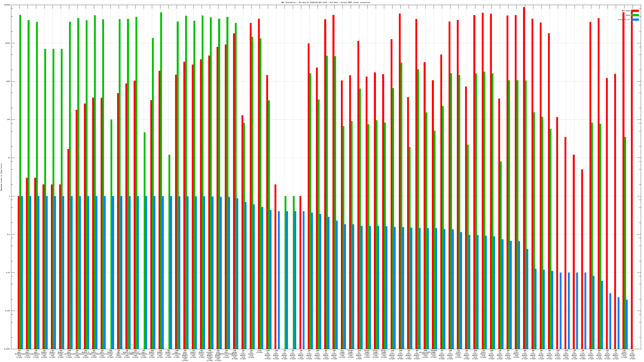Click the RBL Statistics chart title
Screen dimensions: 644x362
[325, 2]
